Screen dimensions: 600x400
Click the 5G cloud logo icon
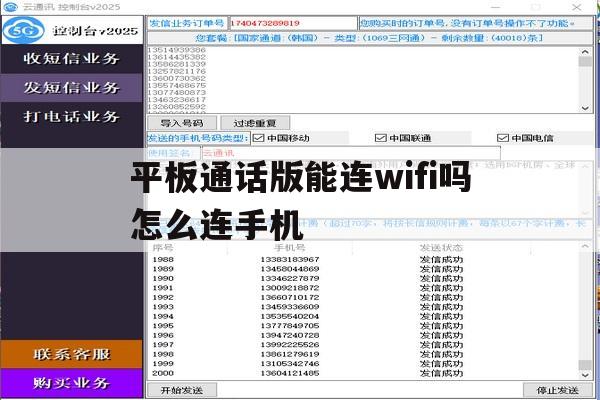point(23,30)
